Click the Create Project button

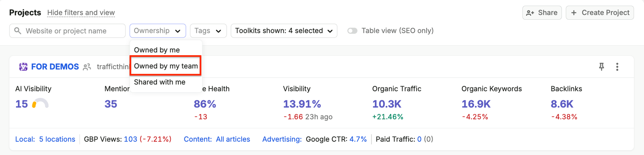(600, 12)
